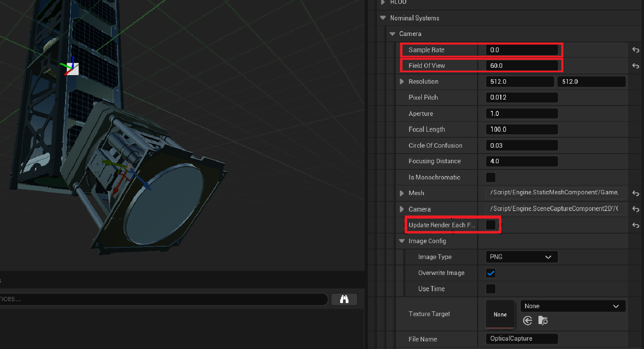Reset Field Of View to default
Viewport: 644px width, 349px height.
pyautogui.click(x=636, y=66)
